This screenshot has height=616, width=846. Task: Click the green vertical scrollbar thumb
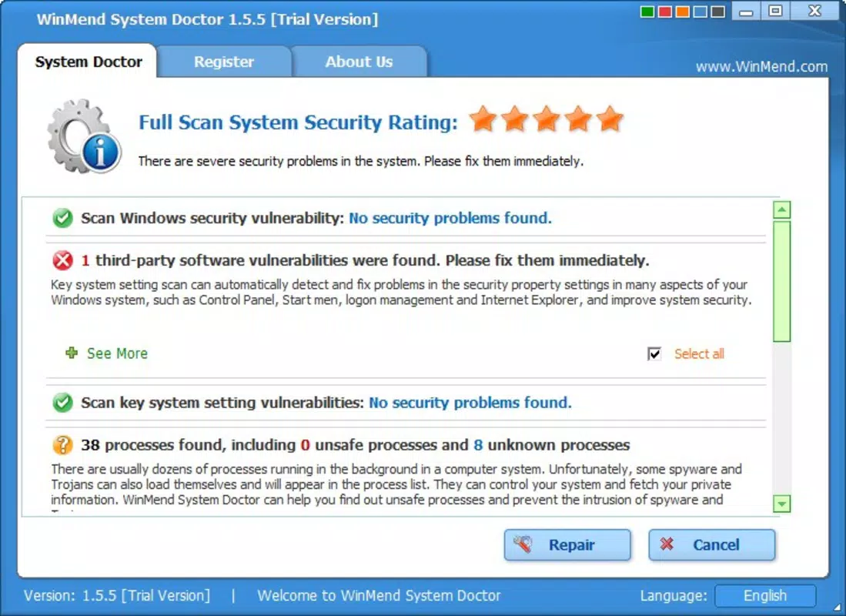(781, 281)
